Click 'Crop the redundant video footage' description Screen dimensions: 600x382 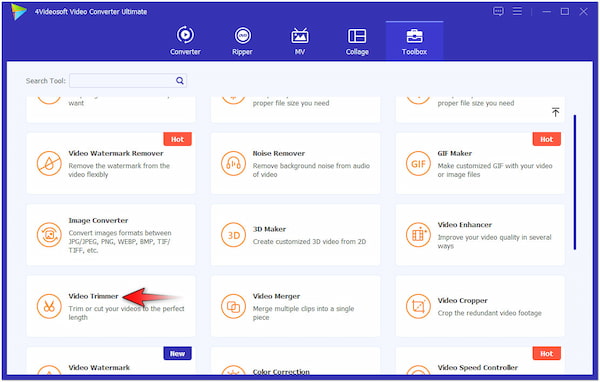click(489, 313)
